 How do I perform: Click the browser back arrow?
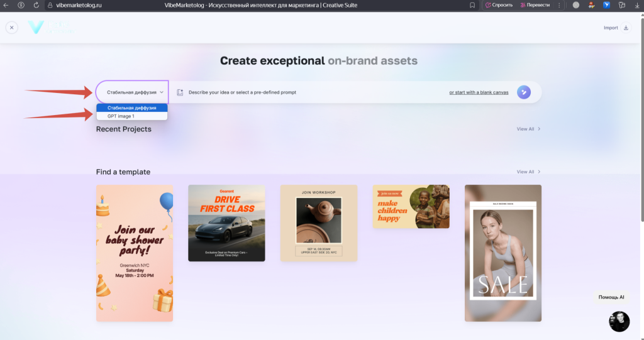pos(6,5)
